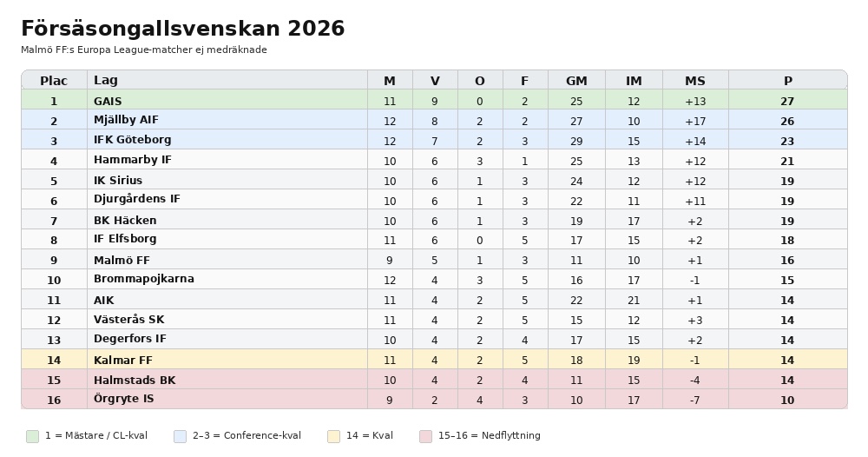Sort by the Lag column header

[x=106, y=81]
